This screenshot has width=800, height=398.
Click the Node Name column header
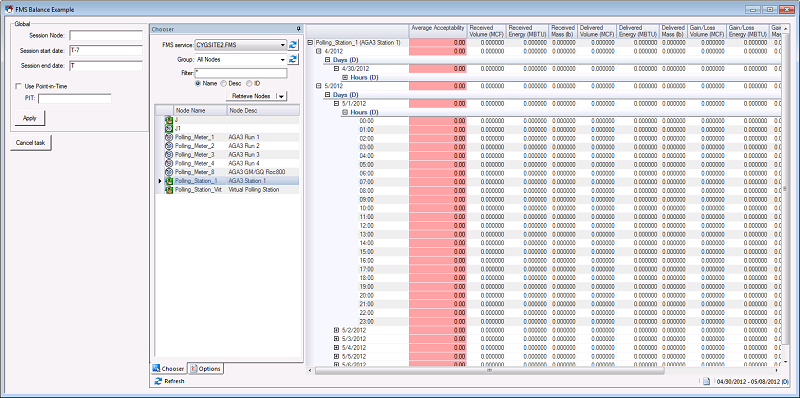tap(201, 110)
